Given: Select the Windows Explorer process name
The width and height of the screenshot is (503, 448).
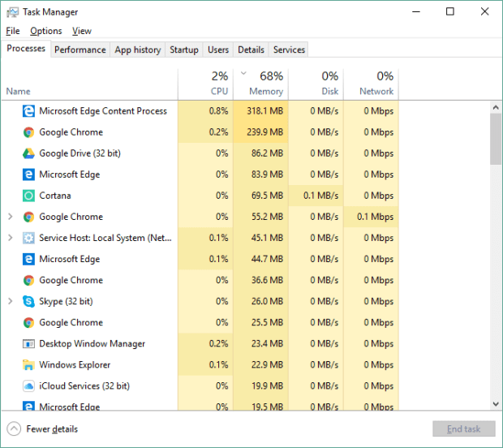Looking at the screenshot, I should pos(75,365).
